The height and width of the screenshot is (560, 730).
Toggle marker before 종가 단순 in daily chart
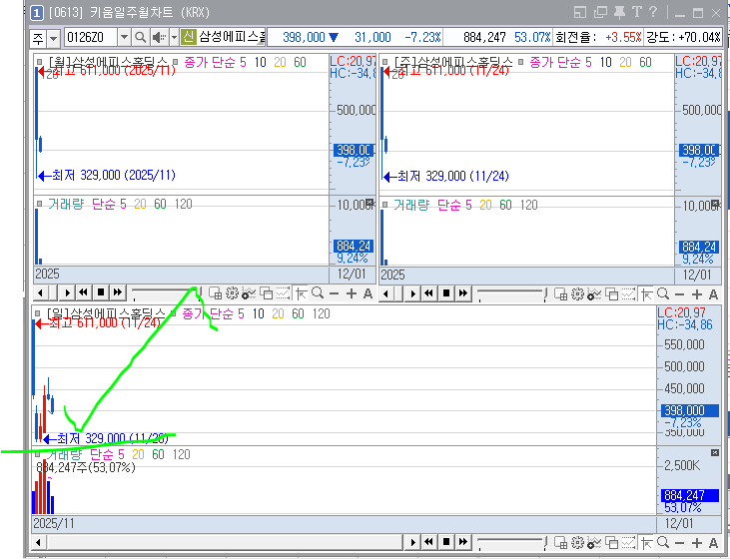pos(173,313)
